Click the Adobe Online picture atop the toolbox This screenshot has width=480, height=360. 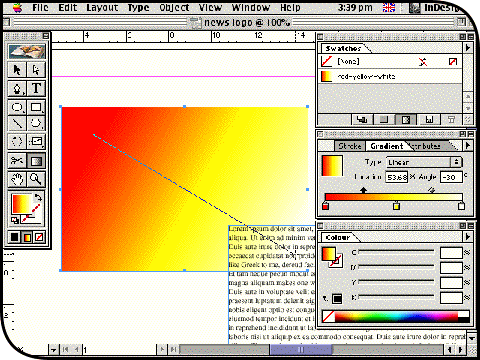pyautogui.click(x=27, y=51)
